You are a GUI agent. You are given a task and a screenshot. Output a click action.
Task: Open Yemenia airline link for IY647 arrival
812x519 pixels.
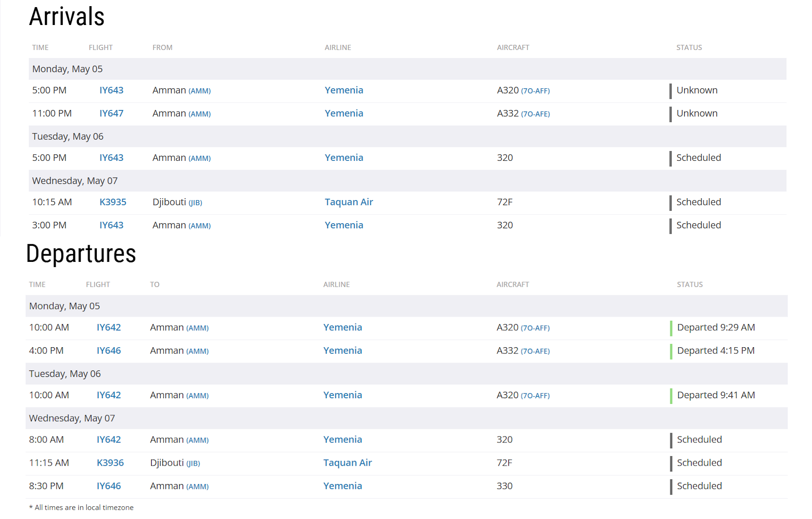344,114
